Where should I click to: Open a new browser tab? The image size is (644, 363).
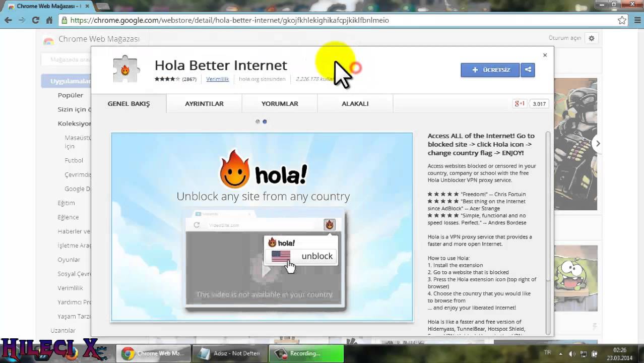102,6
